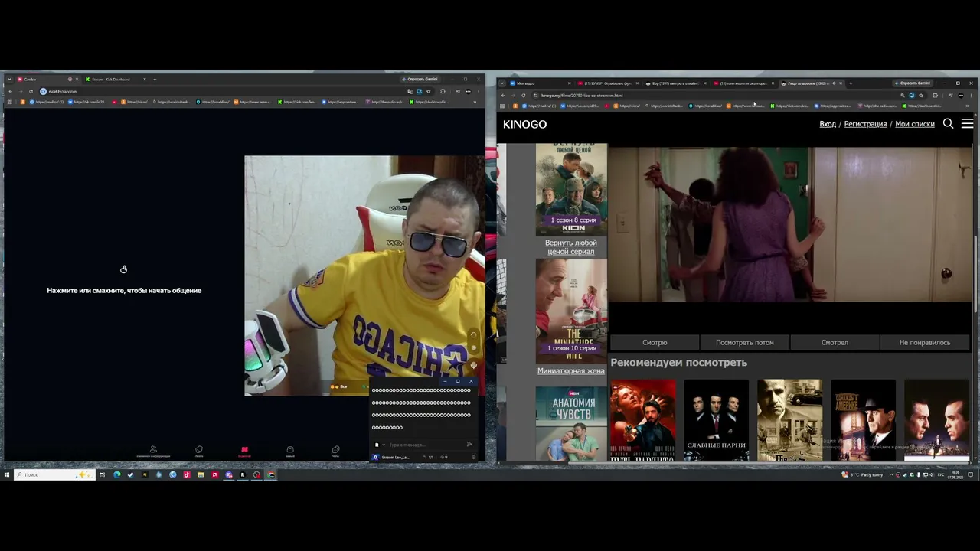The image size is (980, 551).
Task: Open the shop bag icon in the nuiet bottom bar
Action: click(290, 451)
